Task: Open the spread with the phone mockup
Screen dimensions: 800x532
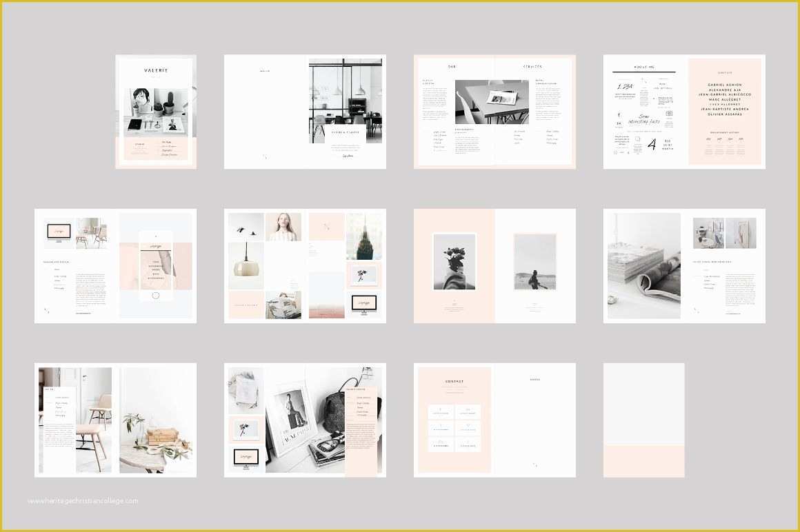Action: [x=115, y=265]
